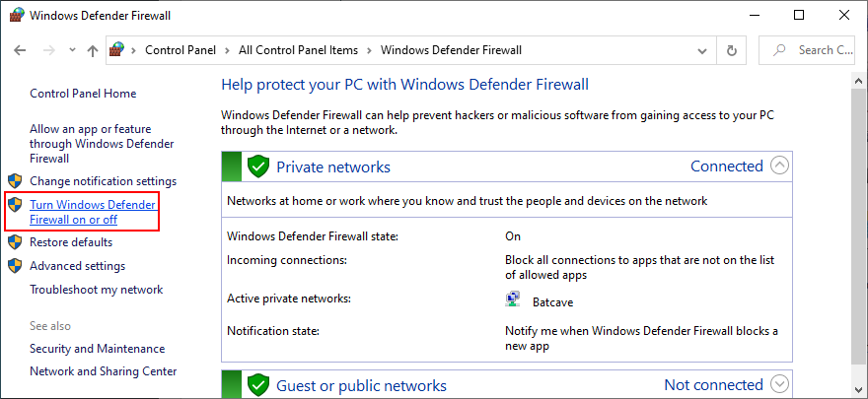Click the Refresh button in address bar
This screenshot has width=868, height=399.
[732, 50]
